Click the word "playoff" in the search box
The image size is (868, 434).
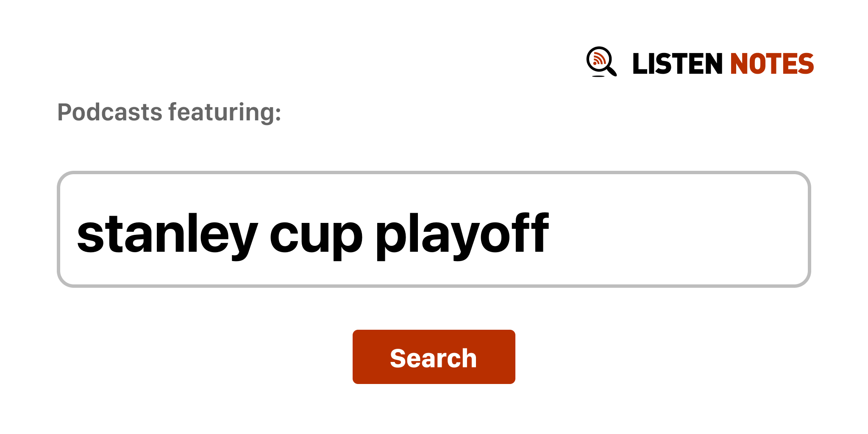tap(462, 234)
